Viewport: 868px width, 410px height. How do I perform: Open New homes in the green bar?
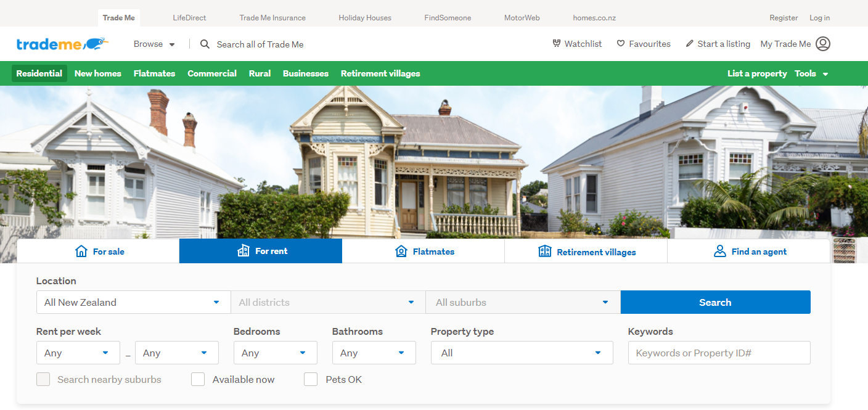98,73
